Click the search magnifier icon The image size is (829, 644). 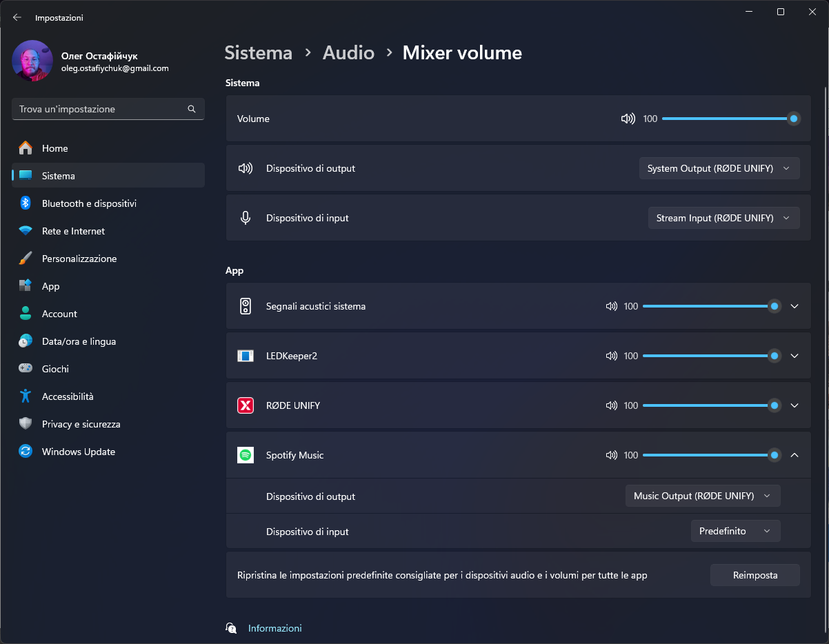(x=192, y=109)
